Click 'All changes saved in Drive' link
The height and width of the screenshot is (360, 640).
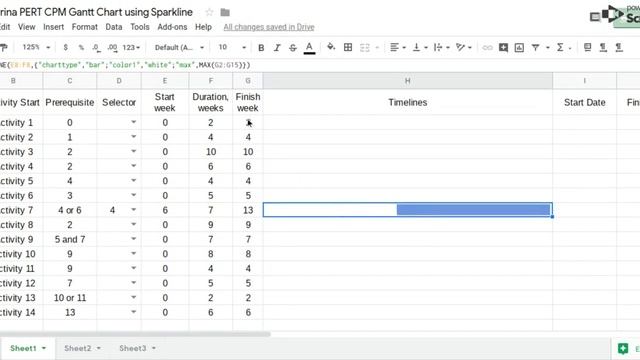269,27
